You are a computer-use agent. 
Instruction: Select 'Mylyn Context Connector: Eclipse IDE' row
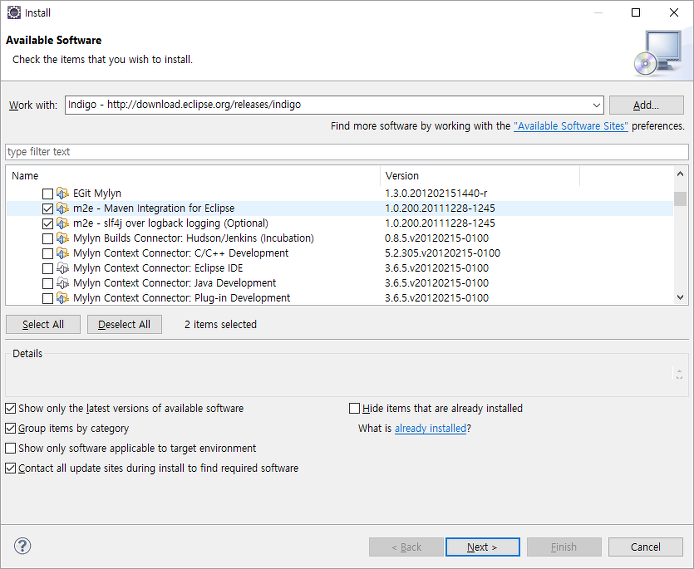click(x=158, y=268)
